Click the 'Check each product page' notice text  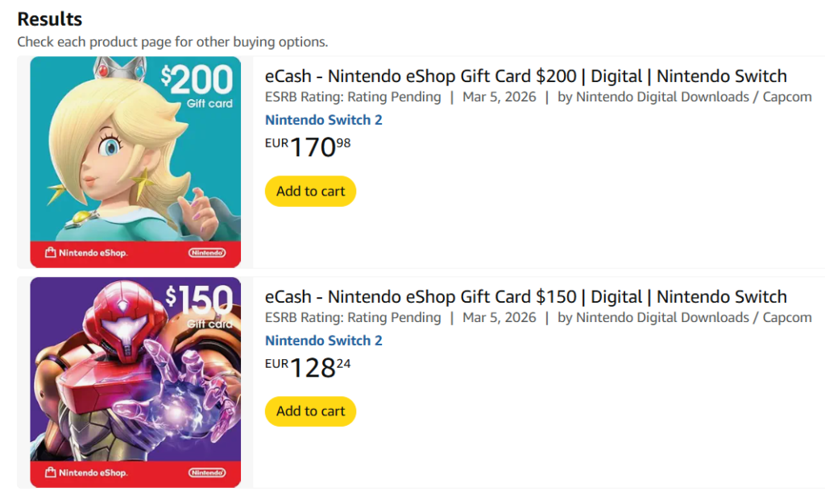click(x=172, y=42)
